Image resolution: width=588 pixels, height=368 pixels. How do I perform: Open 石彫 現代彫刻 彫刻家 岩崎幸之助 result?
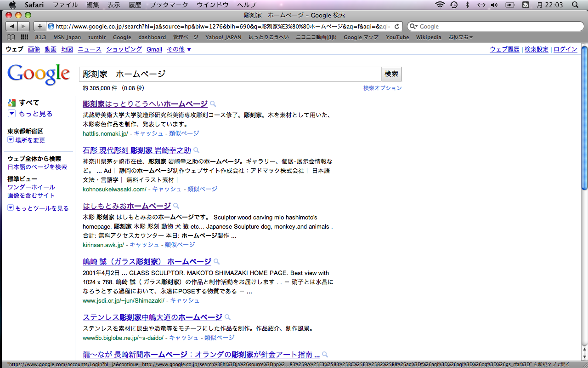point(137,150)
